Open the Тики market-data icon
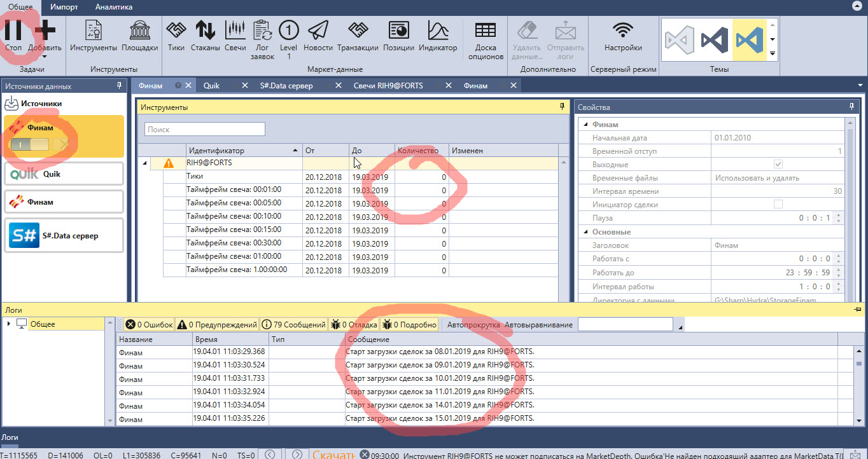The image size is (868, 459). tap(176, 30)
